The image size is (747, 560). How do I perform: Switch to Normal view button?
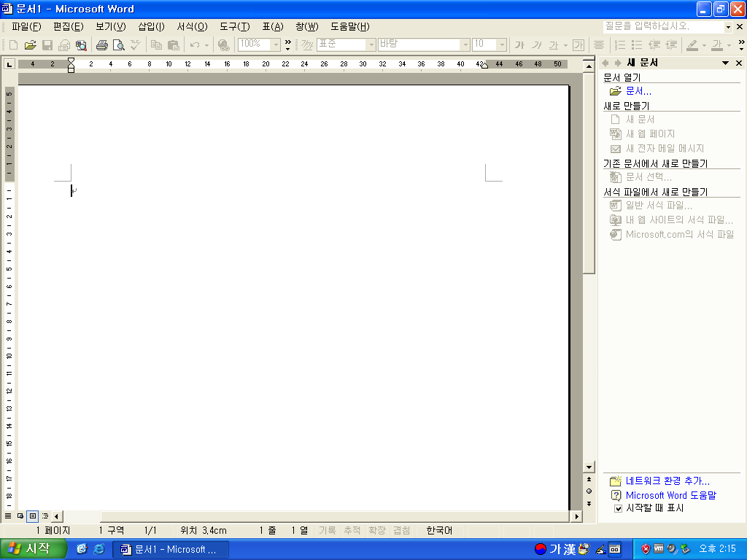(x=8, y=516)
